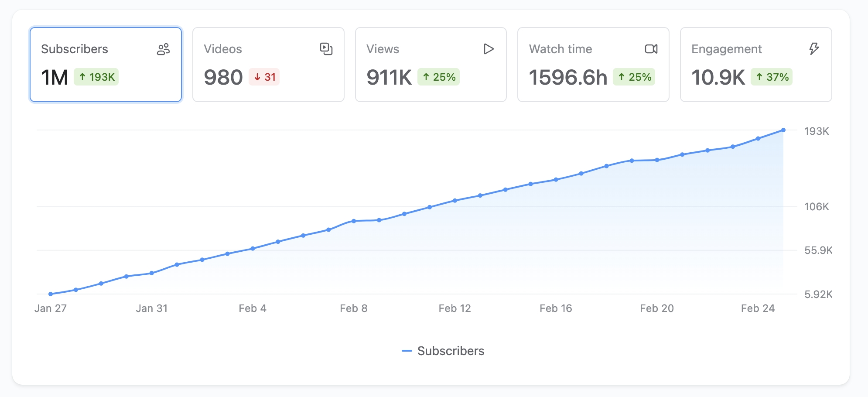
Task: Click the 25% increase badge on Views
Action: (x=439, y=77)
